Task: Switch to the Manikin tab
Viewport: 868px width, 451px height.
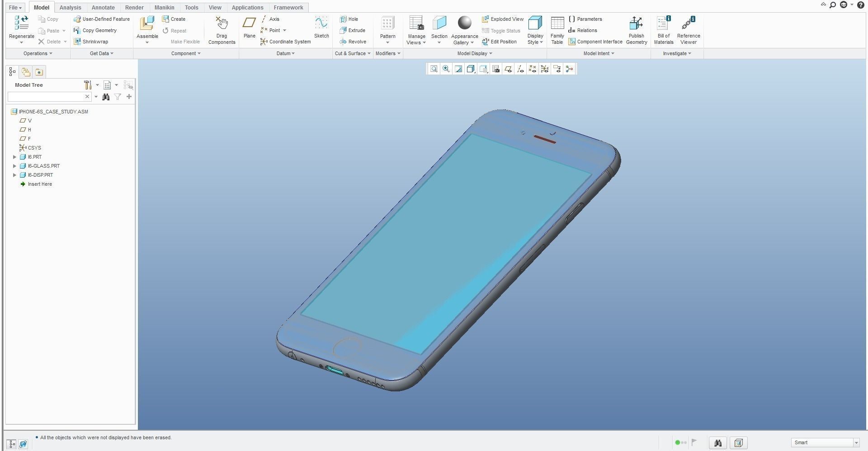Action: pyautogui.click(x=164, y=8)
